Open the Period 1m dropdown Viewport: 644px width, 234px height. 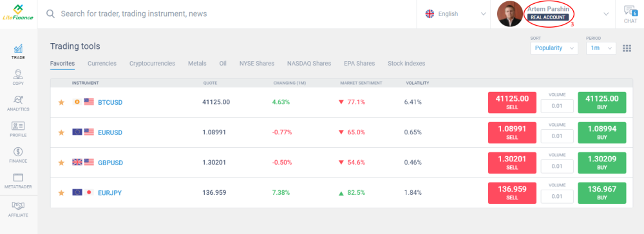point(601,48)
